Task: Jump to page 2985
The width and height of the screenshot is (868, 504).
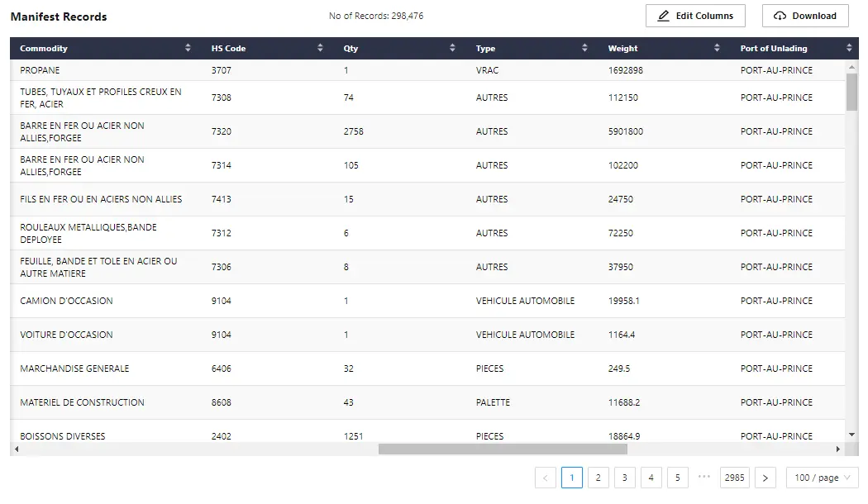Action: (x=734, y=478)
